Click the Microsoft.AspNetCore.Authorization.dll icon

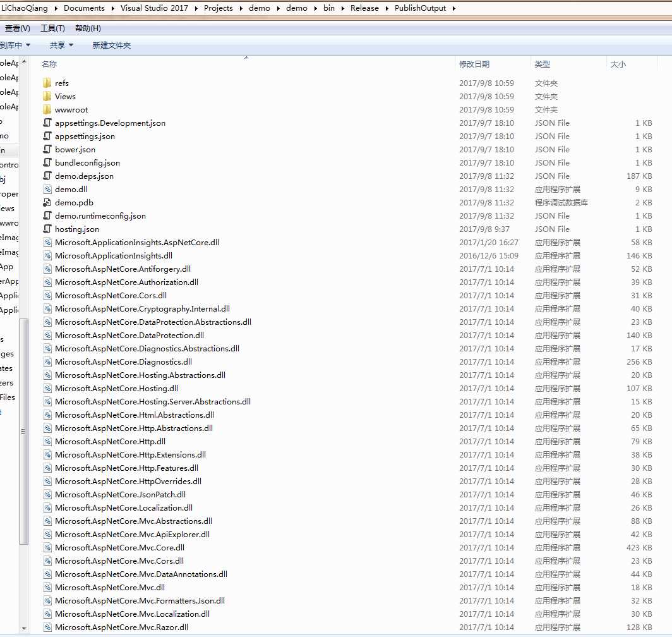[x=47, y=282]
